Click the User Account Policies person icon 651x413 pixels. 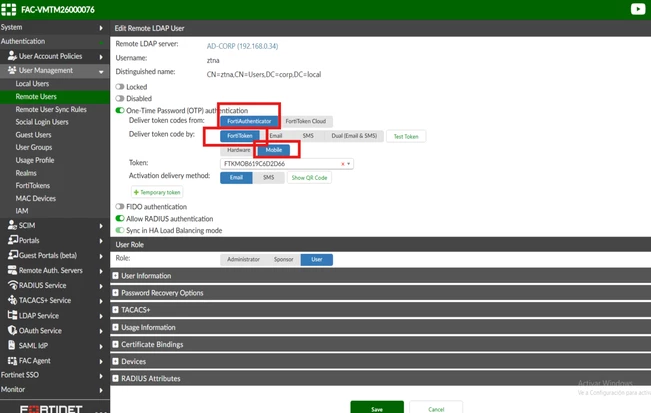[12, 56]
